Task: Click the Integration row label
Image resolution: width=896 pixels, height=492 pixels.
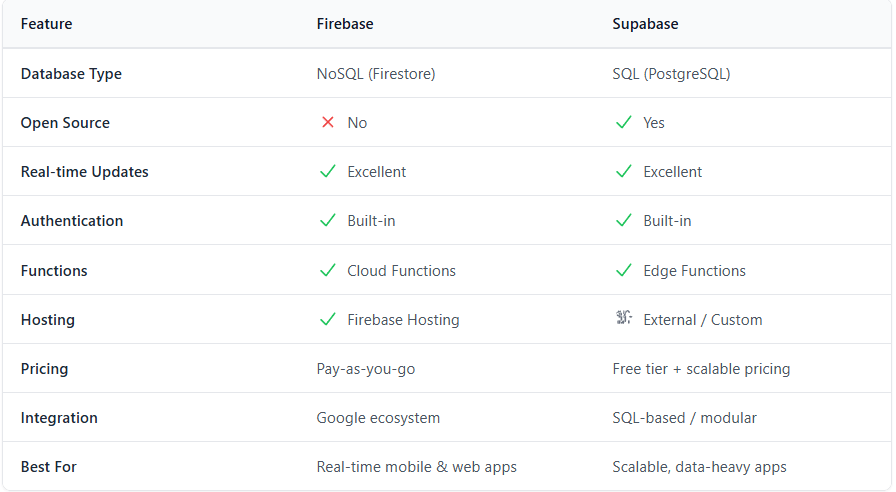Action: coord(59,418)
